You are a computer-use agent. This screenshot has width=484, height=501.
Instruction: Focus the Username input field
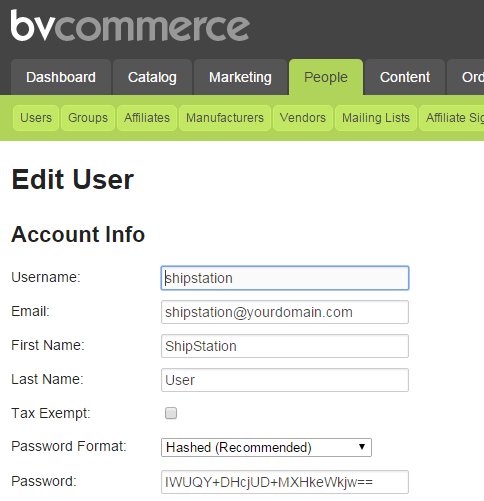click(285, 278)
